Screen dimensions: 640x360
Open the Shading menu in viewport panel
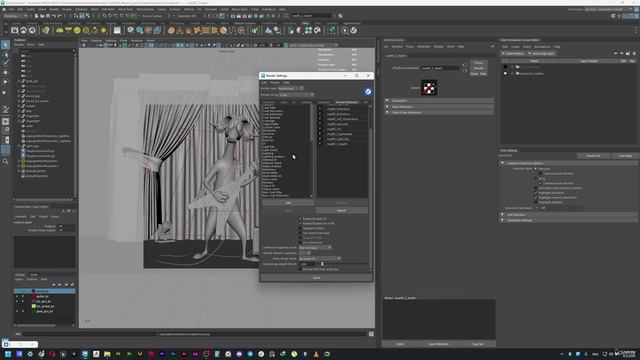(96, 41)
